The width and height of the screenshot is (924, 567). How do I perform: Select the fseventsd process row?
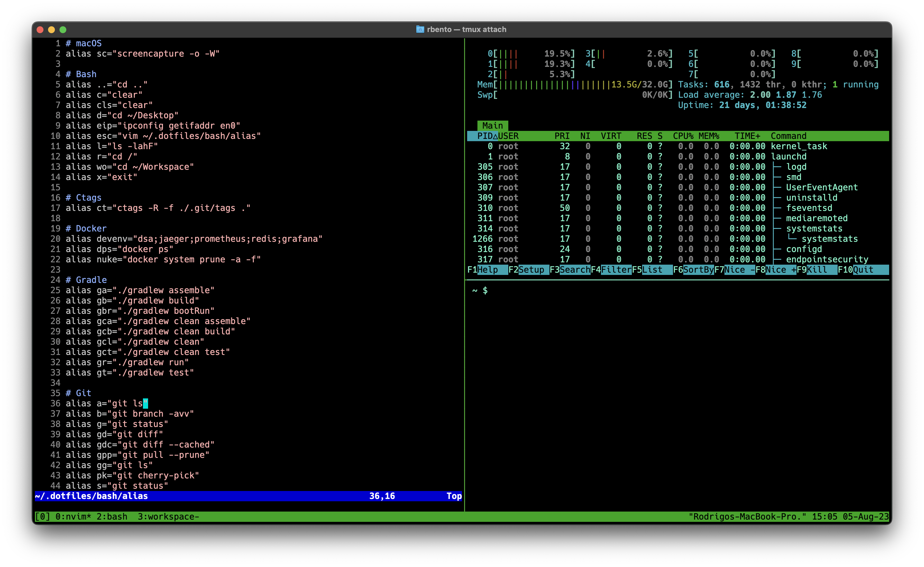point(678,208)
